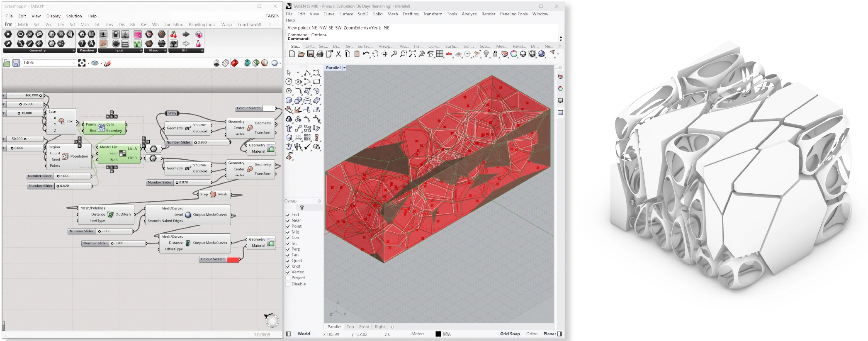Click the Rhino Command input line
The image size is (868, 341).
[423, 39]
